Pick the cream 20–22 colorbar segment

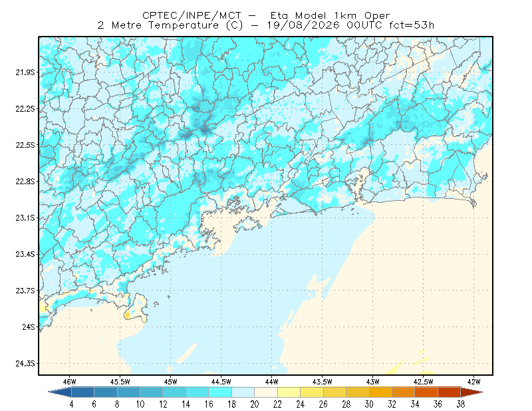[x=266, y=392]
